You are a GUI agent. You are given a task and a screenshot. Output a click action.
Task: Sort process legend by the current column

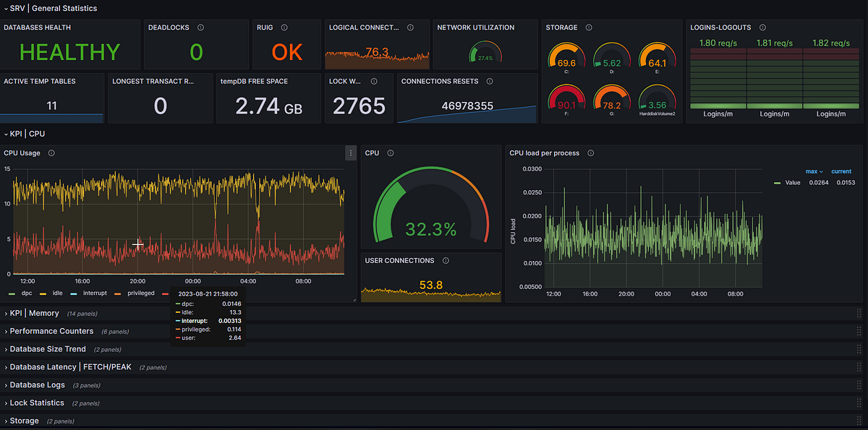tap(841, 171)
